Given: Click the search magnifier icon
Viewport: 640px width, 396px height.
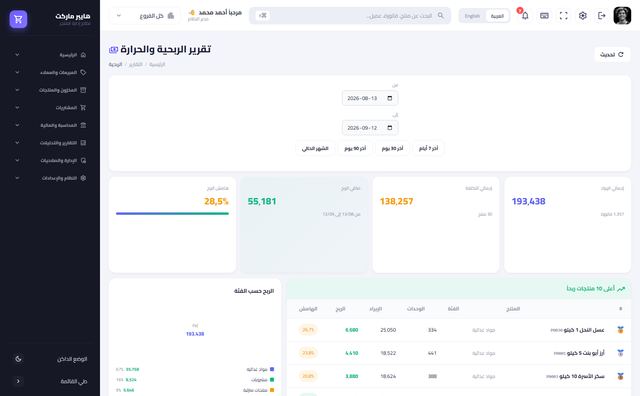Looking at the screenshot, I should coord(440,16).
